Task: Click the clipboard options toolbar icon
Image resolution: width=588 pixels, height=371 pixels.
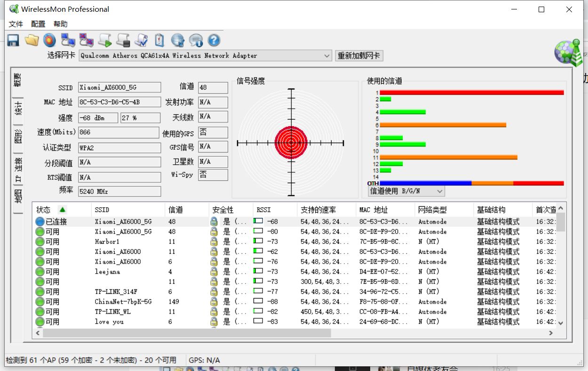Action: coord(159,40)
